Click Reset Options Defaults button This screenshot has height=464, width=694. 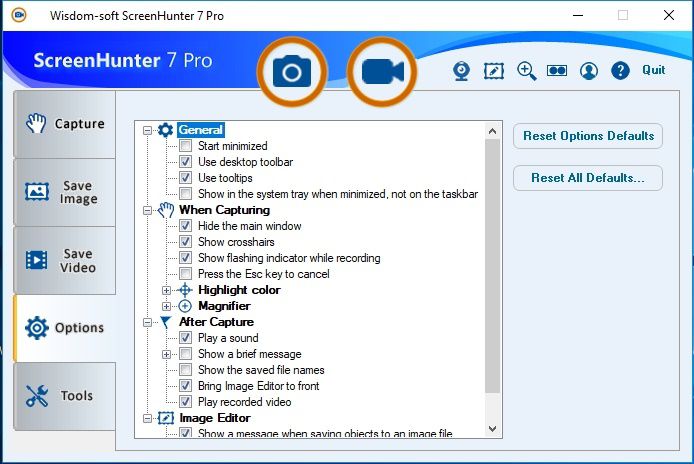(588, 136)
